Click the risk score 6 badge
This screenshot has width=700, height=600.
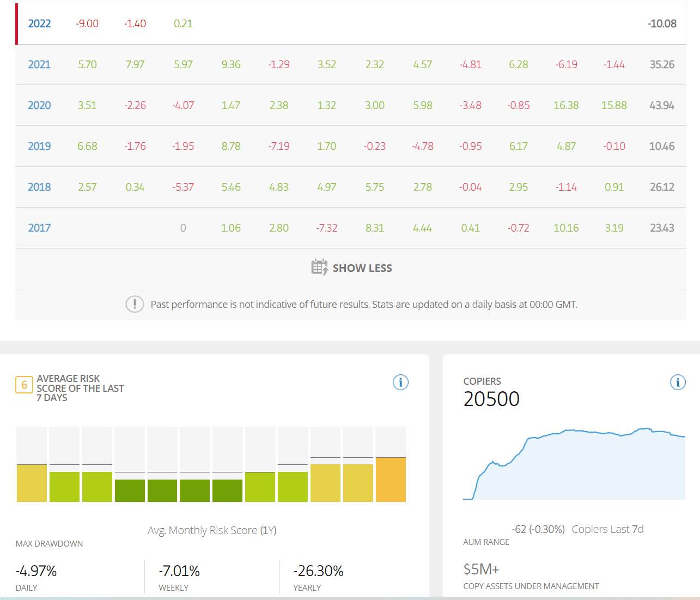24,385
